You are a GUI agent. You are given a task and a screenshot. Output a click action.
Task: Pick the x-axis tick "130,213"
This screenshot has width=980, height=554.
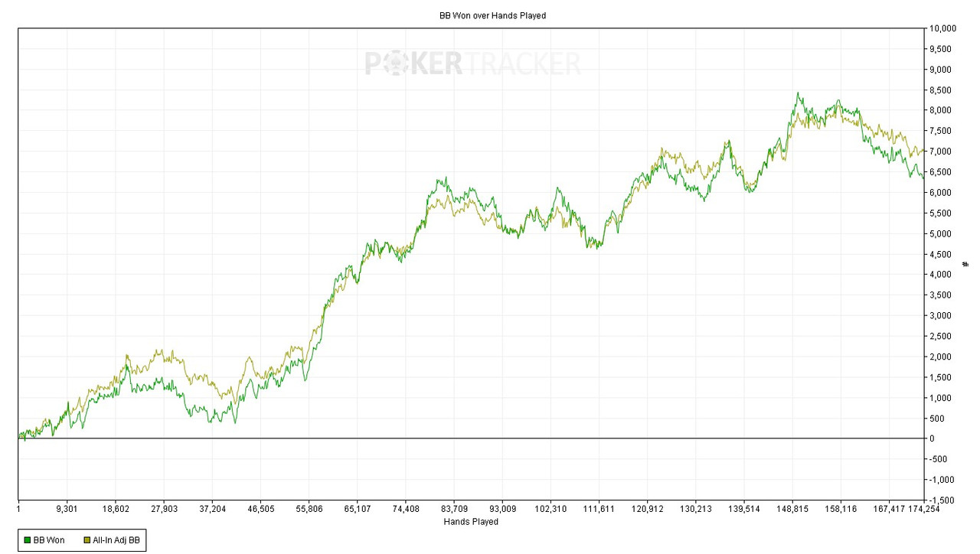point(695,508)
